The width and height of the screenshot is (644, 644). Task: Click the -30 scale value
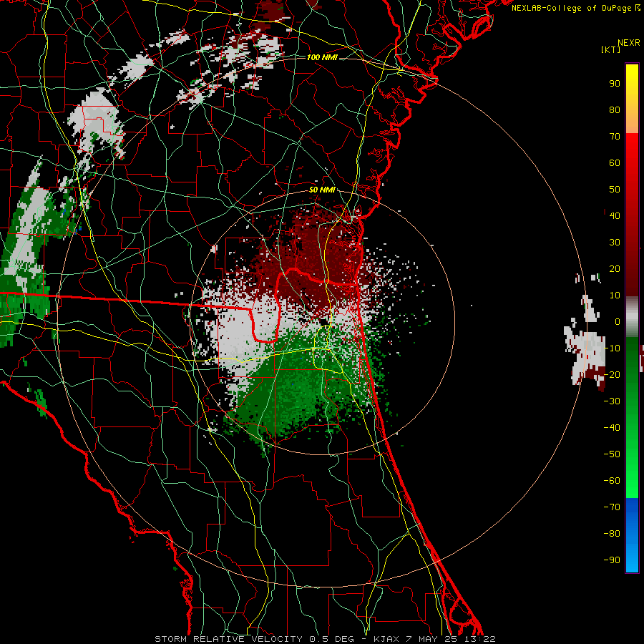(x=612, y=401)
